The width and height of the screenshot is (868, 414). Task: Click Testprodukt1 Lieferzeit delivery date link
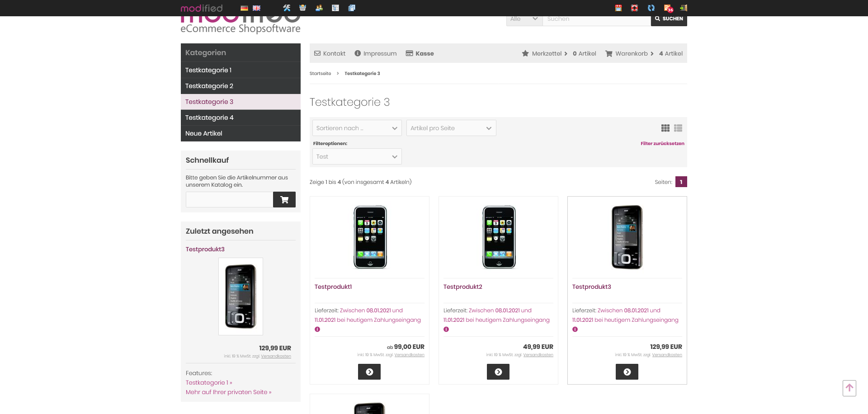368,315
